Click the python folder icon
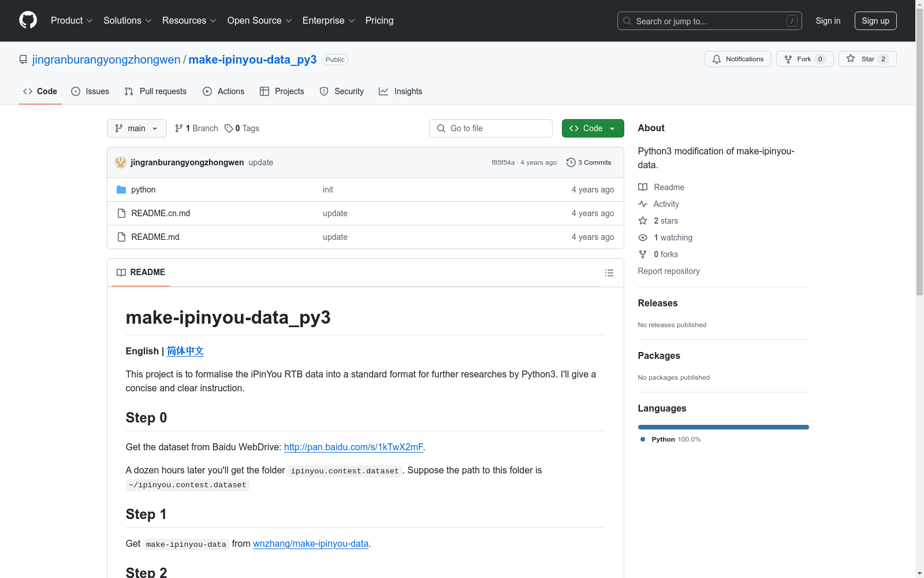924x578 pixels. click(x=121, y=190)
